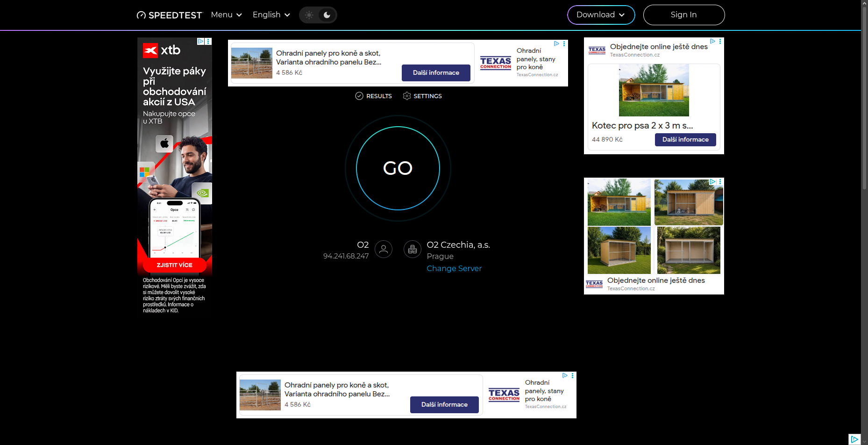Click the IP address 94.241.68.247
This screenshot has width=868, height=445.
tap(346, 256)
